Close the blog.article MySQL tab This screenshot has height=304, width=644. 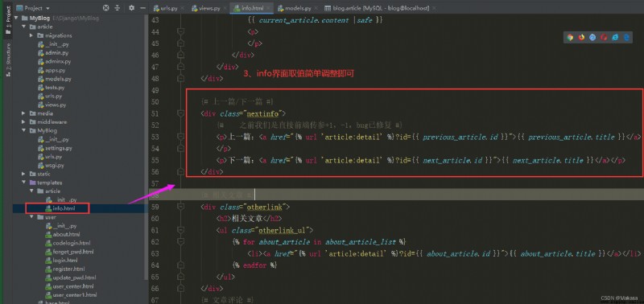[434, 8]
